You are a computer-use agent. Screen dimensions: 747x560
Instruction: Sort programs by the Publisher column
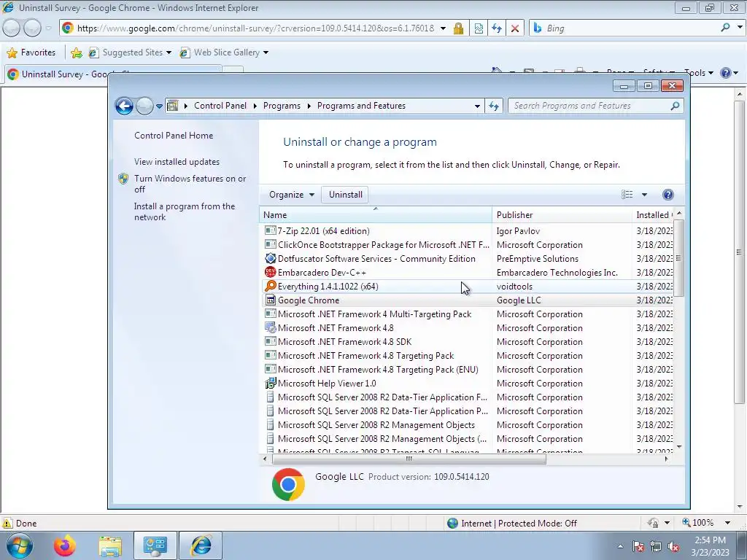click(x=562, y=215)
